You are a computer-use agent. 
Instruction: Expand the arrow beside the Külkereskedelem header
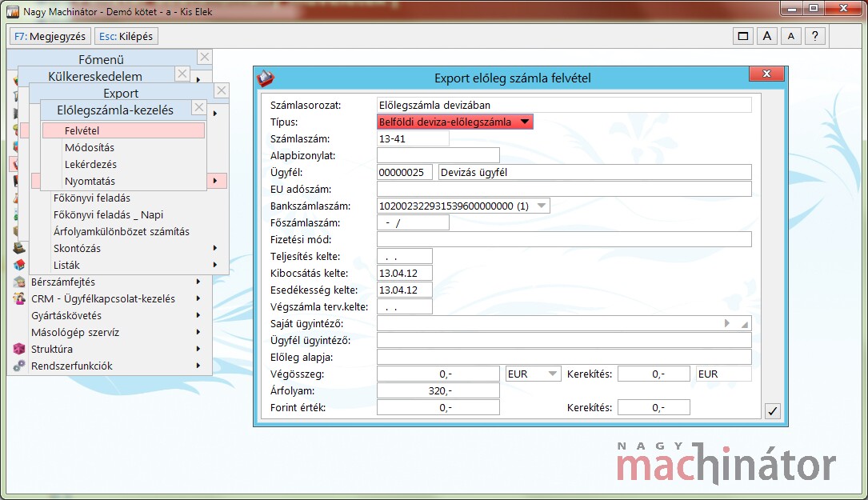point(198,80)
